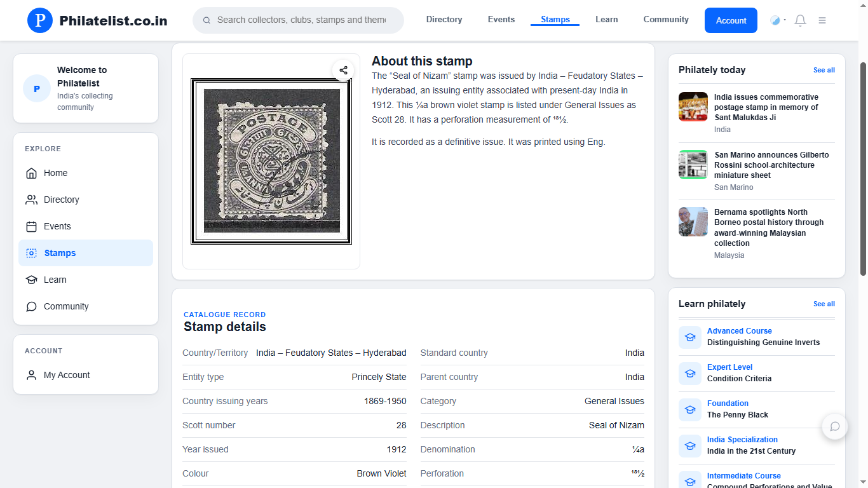Click the Home house icon in sidebar
The image size is (868, 488).
pyautogui.click(x=31, y=173)
